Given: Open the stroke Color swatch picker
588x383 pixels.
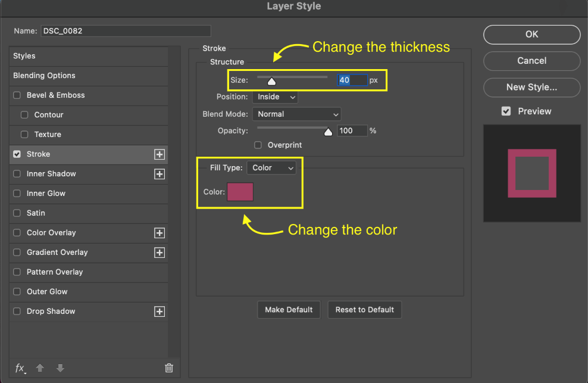Looking at the screenshot, I should pyautogui.click(x=240, y=192).
